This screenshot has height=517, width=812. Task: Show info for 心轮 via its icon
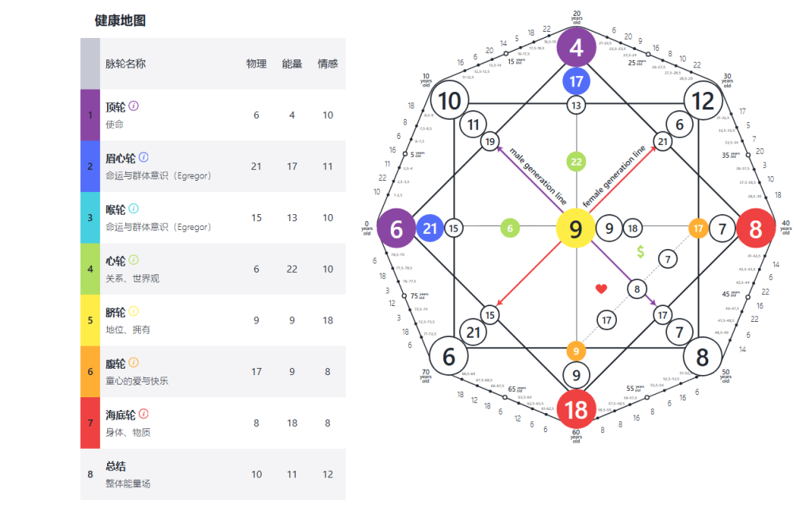coord(134,260)
